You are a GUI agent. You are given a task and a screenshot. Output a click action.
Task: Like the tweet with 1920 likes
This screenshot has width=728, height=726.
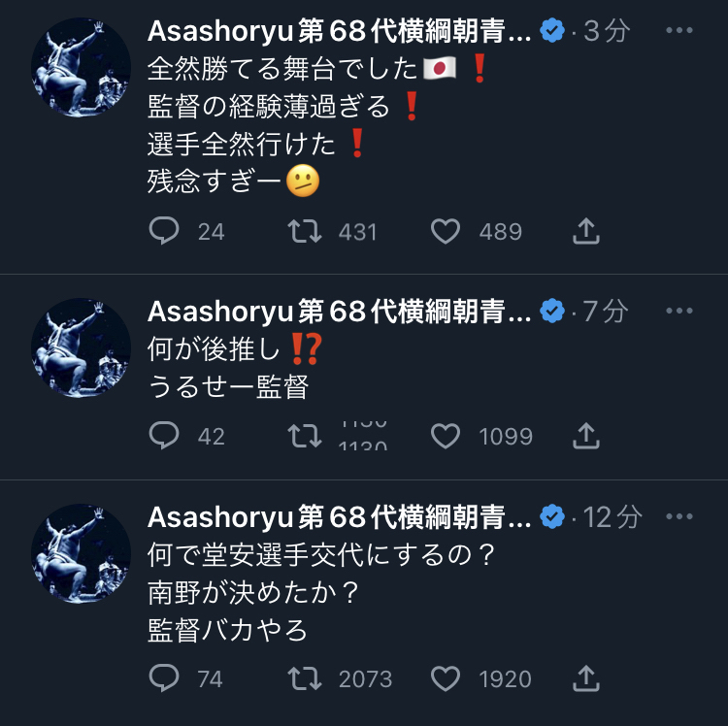point(446,678)
